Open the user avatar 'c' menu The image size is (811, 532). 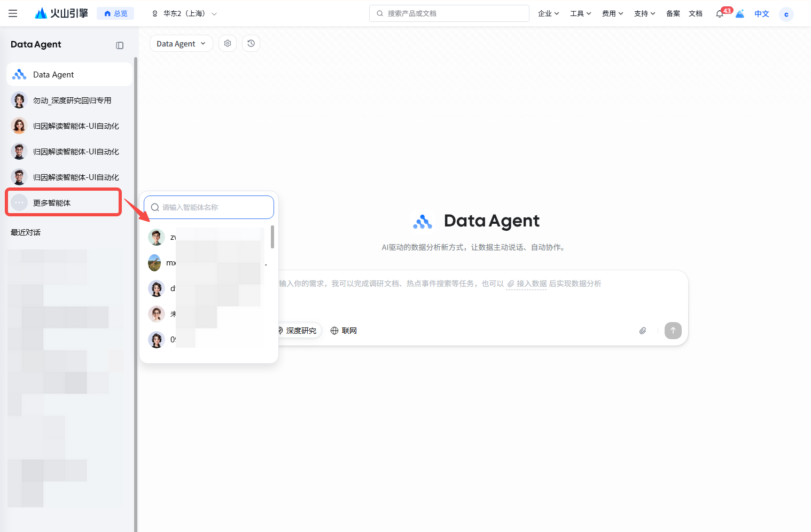click(786, 14)
